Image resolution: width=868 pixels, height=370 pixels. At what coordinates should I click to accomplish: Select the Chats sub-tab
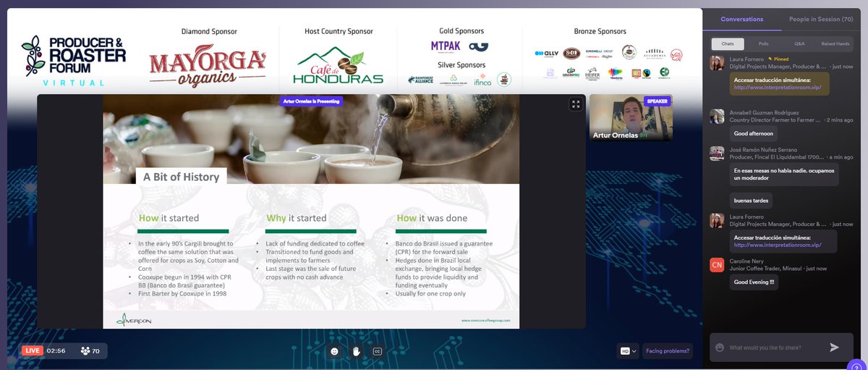pyautogui.click(x=727, y=44)
